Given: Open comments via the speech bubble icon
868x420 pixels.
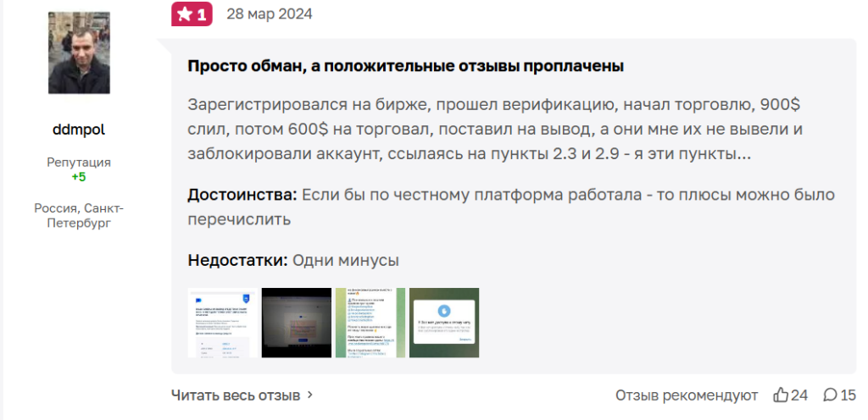Looking at the screenshot, I should click(x=831, y=395).
